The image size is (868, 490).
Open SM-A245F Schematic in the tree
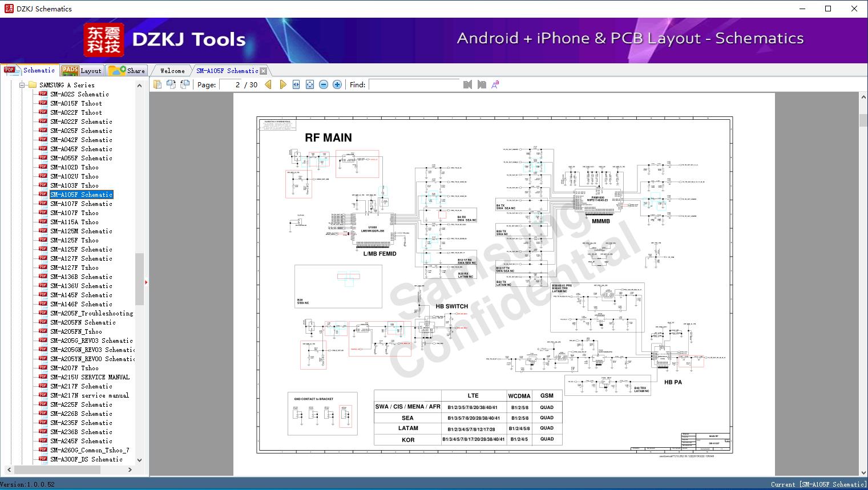81,441
